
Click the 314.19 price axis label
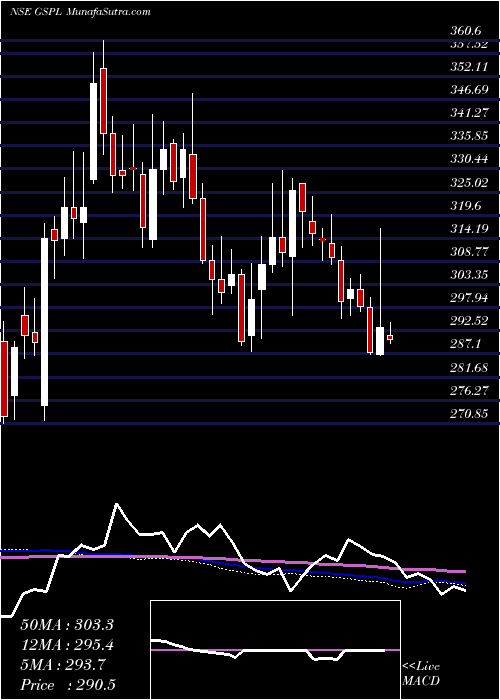[468, 229]
